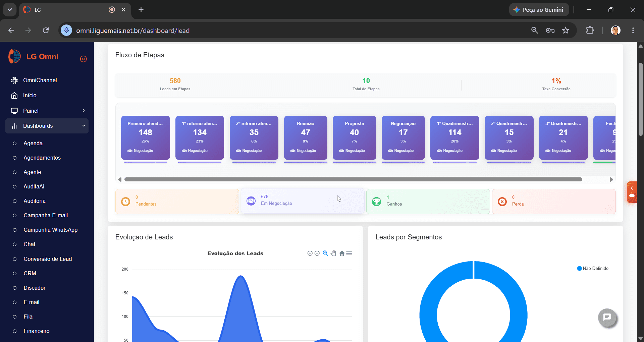The width and height of the screenshot is (644, 342).
Task: Open the 3º Quadrimestre stage card
Action: tap(563, 138)
